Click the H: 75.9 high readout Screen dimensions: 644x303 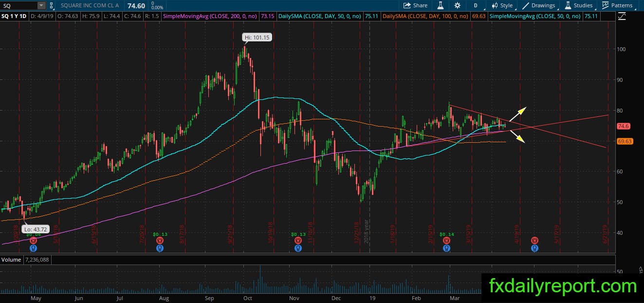pyautogui.click(x=91, y=16)
